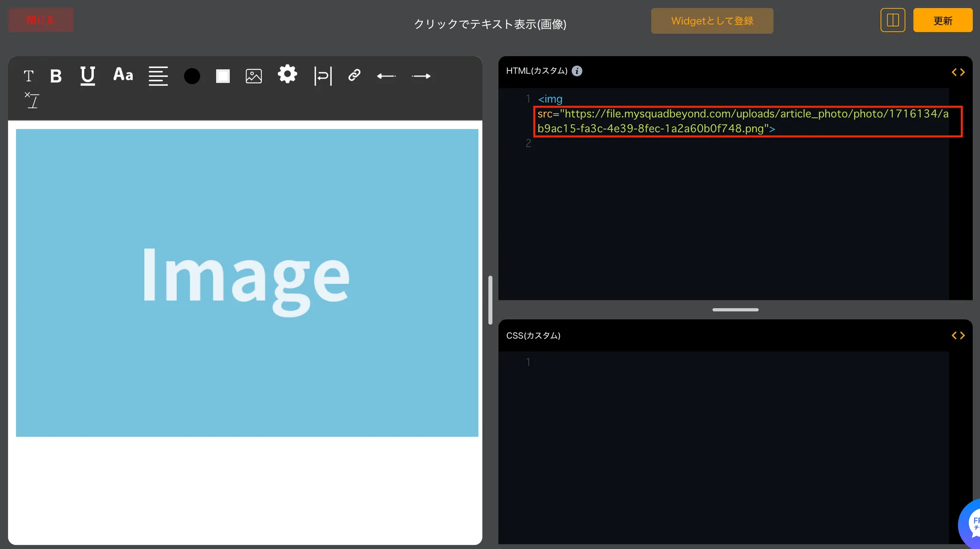Image resolution: width=980 pixels, height=549 pixels.
Task: Expand the HTML custom code panel
Action: (958, 72)
